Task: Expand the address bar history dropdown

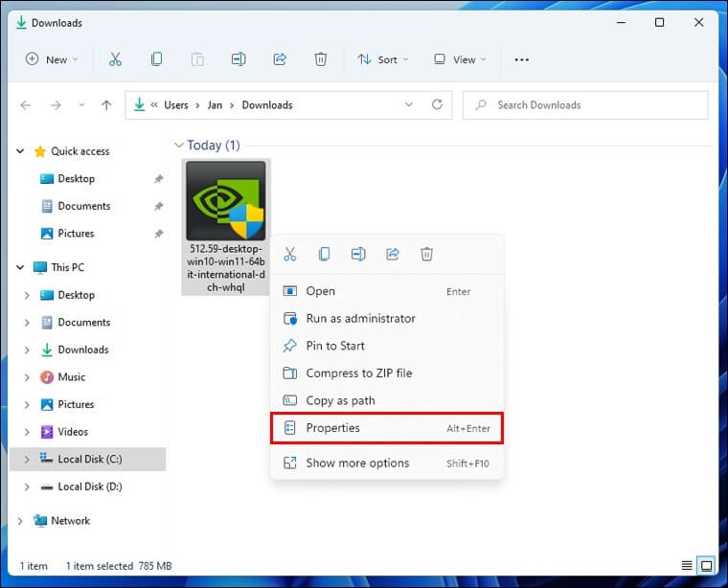Action: [409, 105]
